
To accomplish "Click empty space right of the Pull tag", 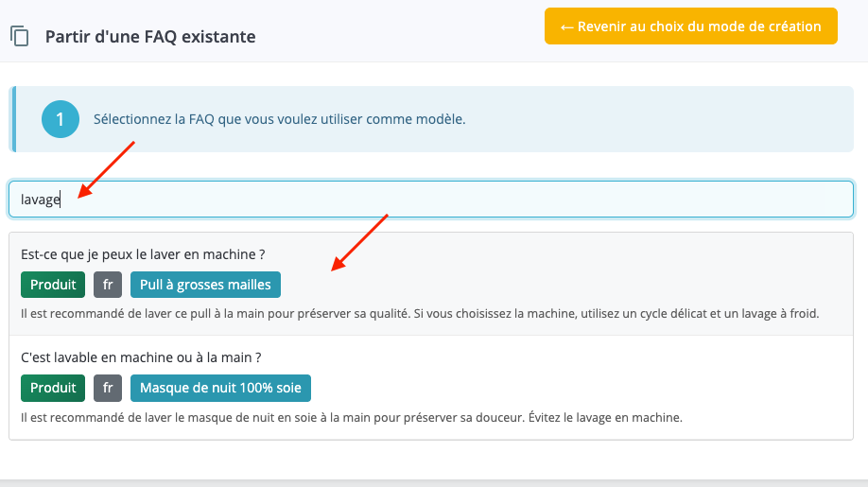I will point(567,285).
